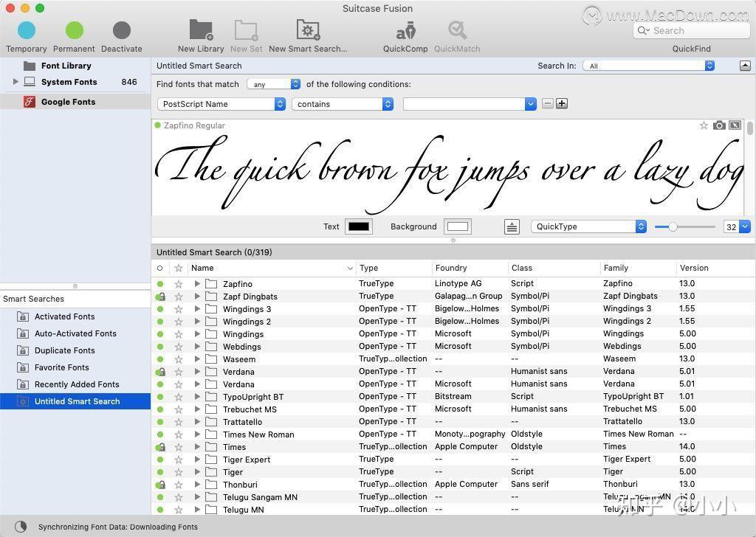Open the font snapshot camera icon

click(719, 125)
